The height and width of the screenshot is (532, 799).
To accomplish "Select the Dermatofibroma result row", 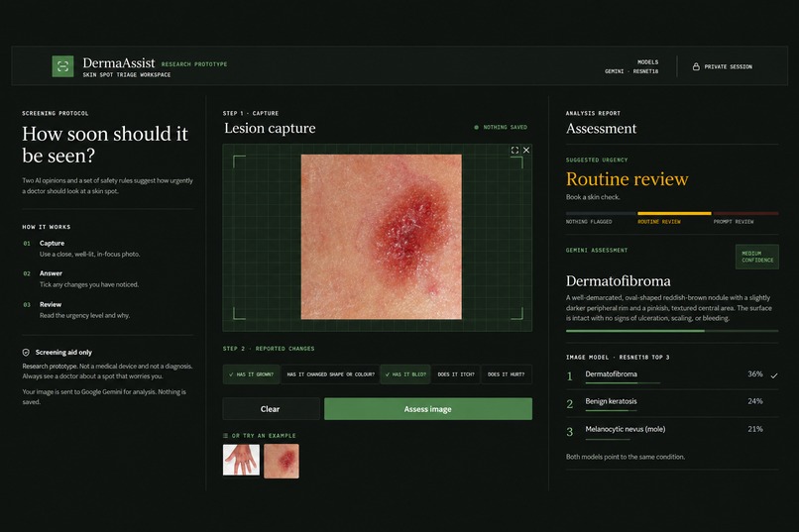I will pyautogui.click(x=672, y=375).
